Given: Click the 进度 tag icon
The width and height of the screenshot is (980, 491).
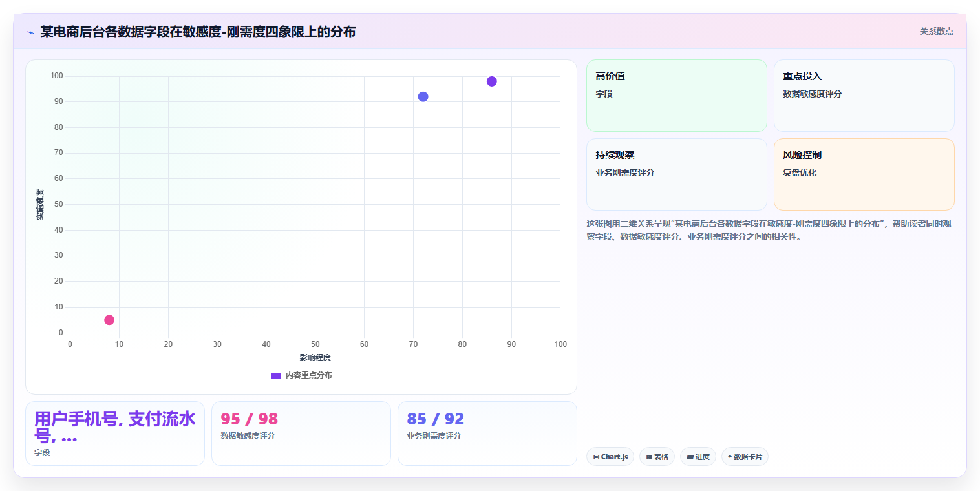Looking at the screenshot, I should pos(690,457).
